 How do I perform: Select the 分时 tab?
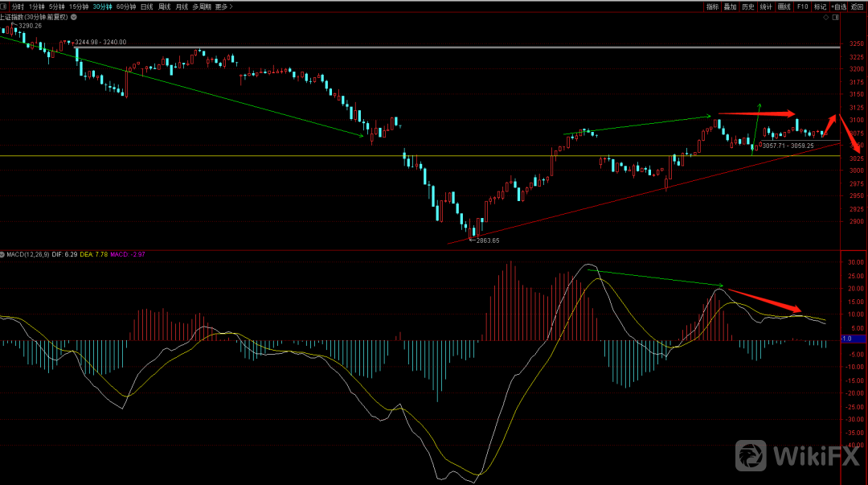pos(18,6)
